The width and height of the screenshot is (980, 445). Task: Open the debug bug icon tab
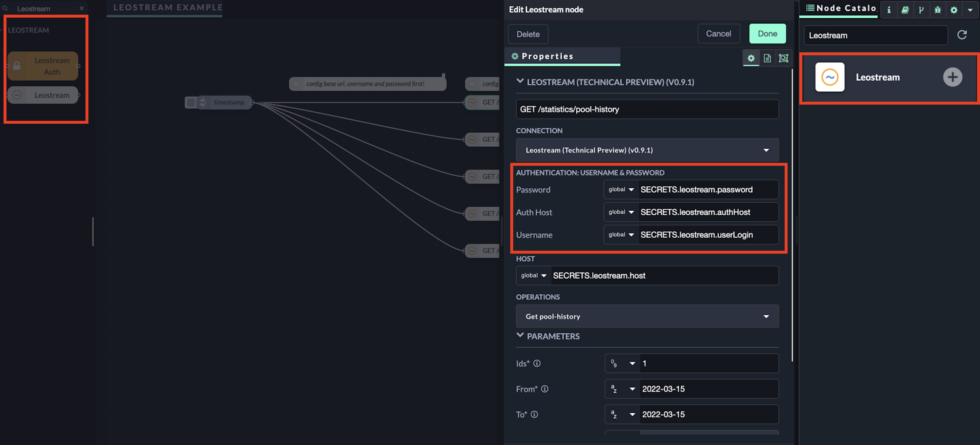(937, 10)
